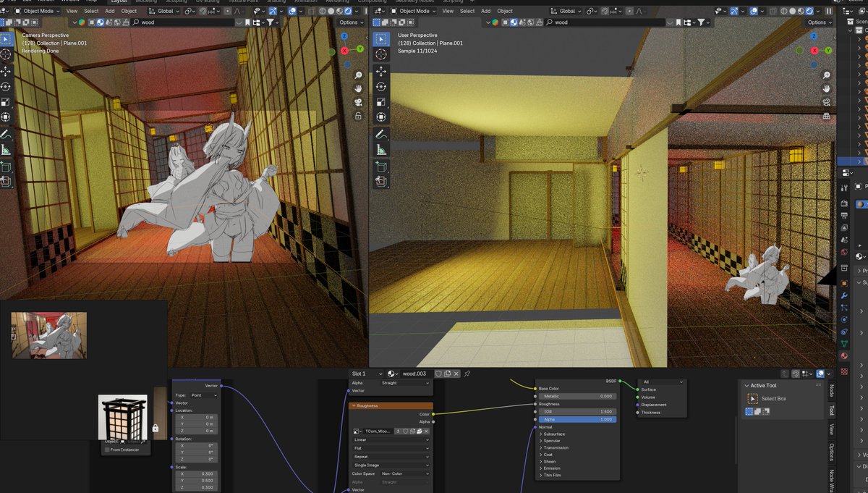Open Global orientation dropdown in left viewport
This screenshot has width=868, height=493.
pyautogui.click(x=164, y=11)
